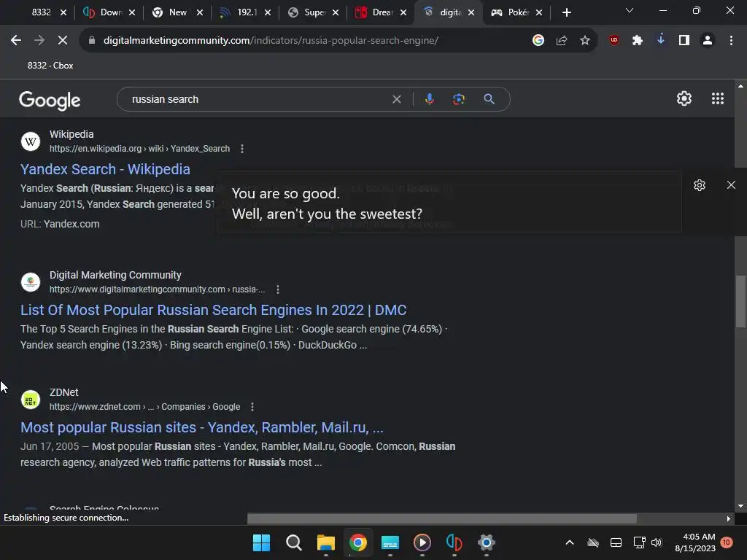Viewport: 747px width, 560px height.
Task: Open File Explorer from the taskbar
Action: point(326,542)
